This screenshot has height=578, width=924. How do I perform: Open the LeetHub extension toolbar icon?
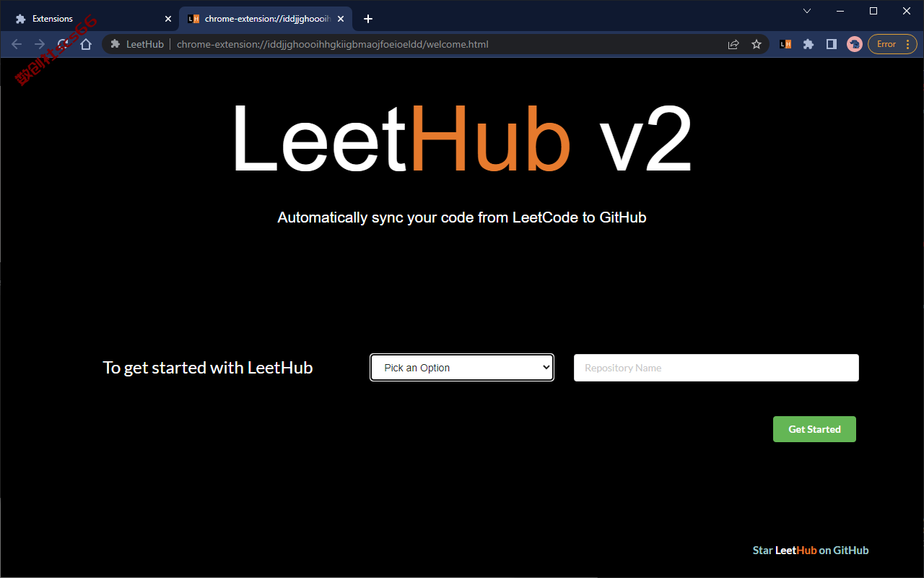(785, 44)
